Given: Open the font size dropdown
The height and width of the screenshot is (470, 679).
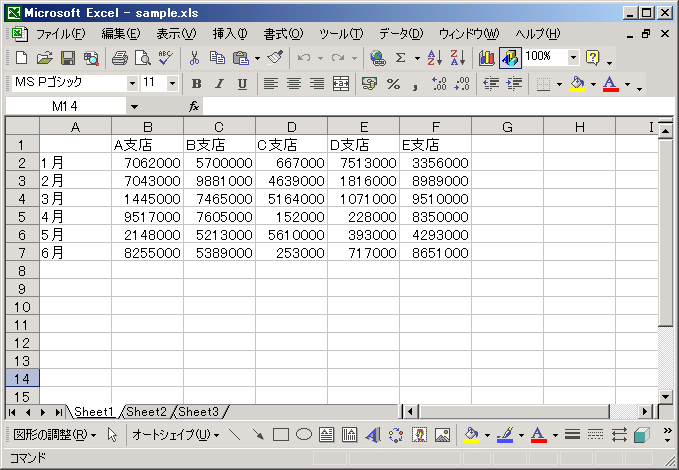Looking at the screenshot, I should tap(172, 83).
